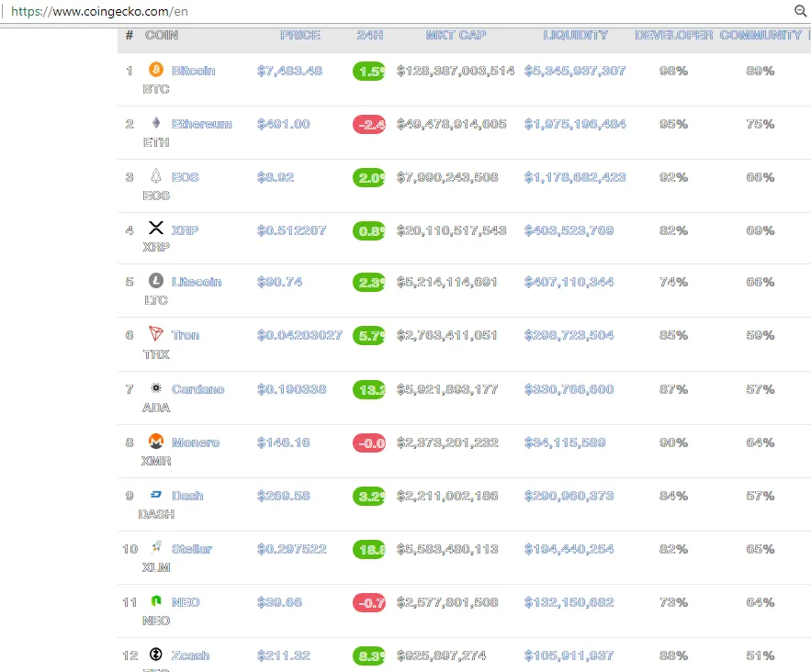Click Cardano's green 13.2 change badge
This screenshot has height=672, width=811.
[x=369, y=390]
